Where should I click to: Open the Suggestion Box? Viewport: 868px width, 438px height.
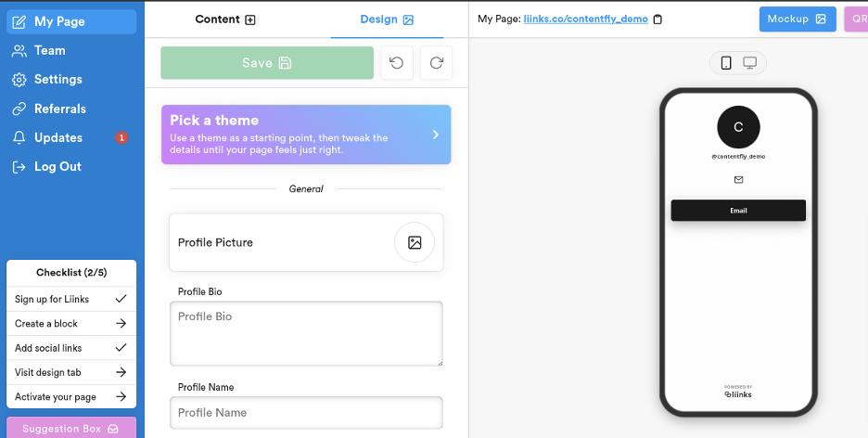[71, 429]
